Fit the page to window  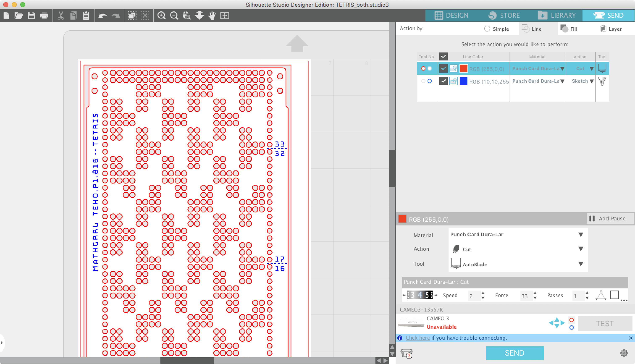pyautogui.click(x=224, y=16)
